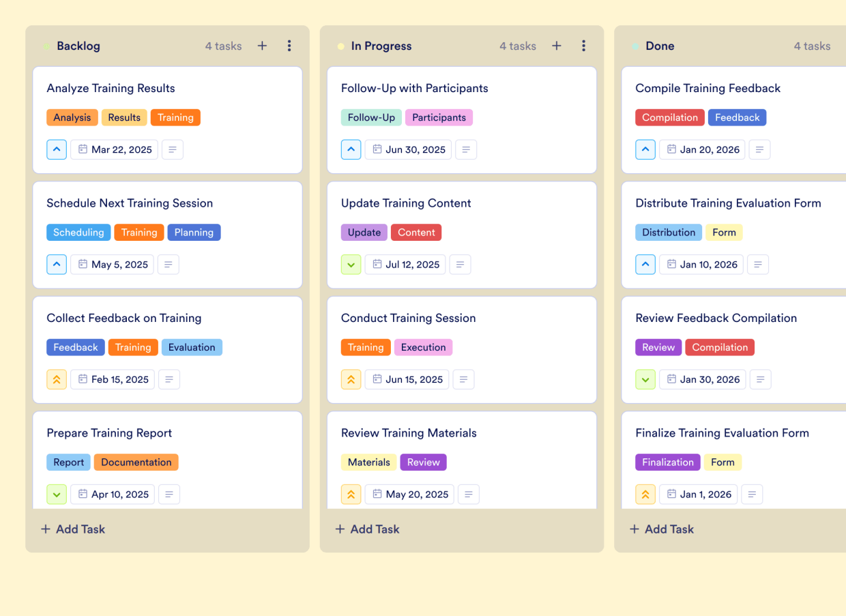Toggle high priority on Schedule Next Training Session
846x616 pixels.
(x=57, y=264)
